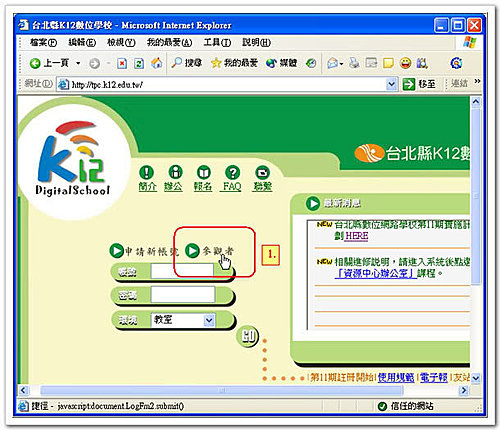The height and width of the screenshot is (430, 500).
Task: Click the toolbar icon after the smiley
Action: (422, 63)
